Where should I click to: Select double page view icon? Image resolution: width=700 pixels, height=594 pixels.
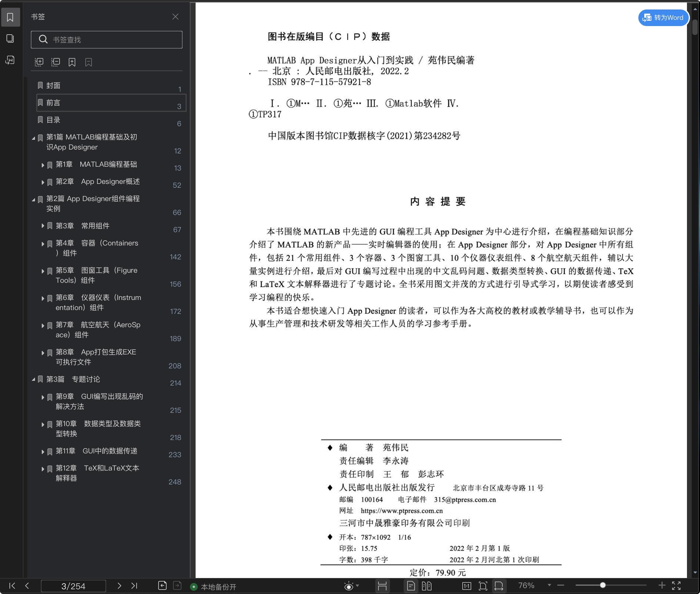click(x=427, y=586)
